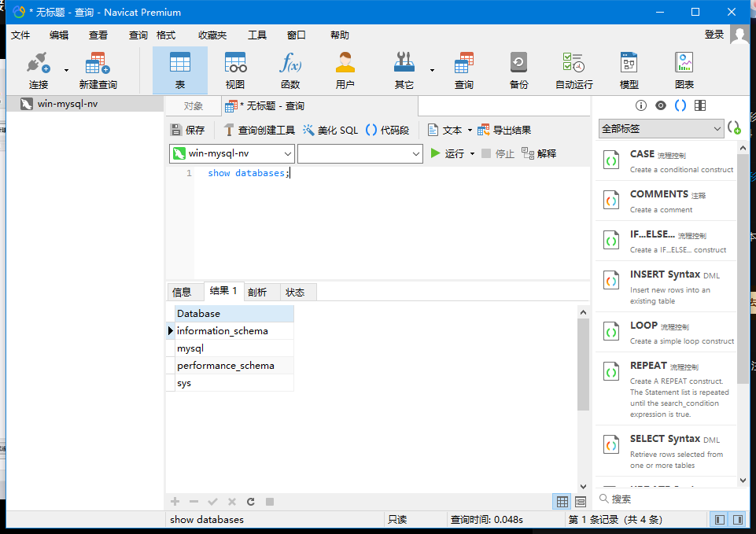Open the 函数 (Function) toolbar icon
756x534 pixels.
coord(290,70)
